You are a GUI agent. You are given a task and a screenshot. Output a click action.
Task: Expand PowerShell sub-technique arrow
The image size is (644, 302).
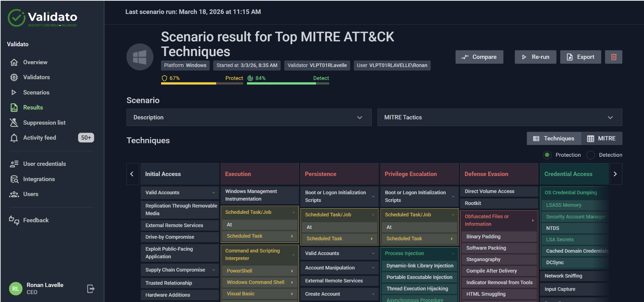click(292, 271)
